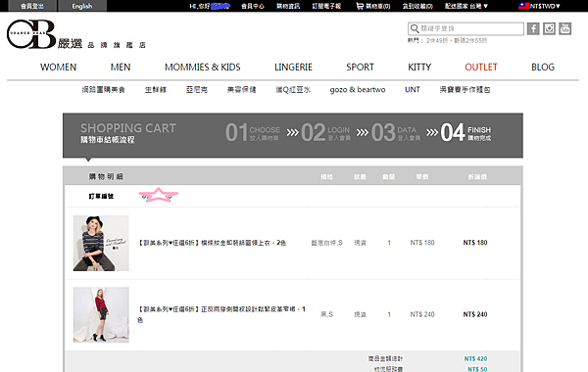Open the SPORT category menu
This screenshot has height=372, width=588.
[x=360, y=67]
